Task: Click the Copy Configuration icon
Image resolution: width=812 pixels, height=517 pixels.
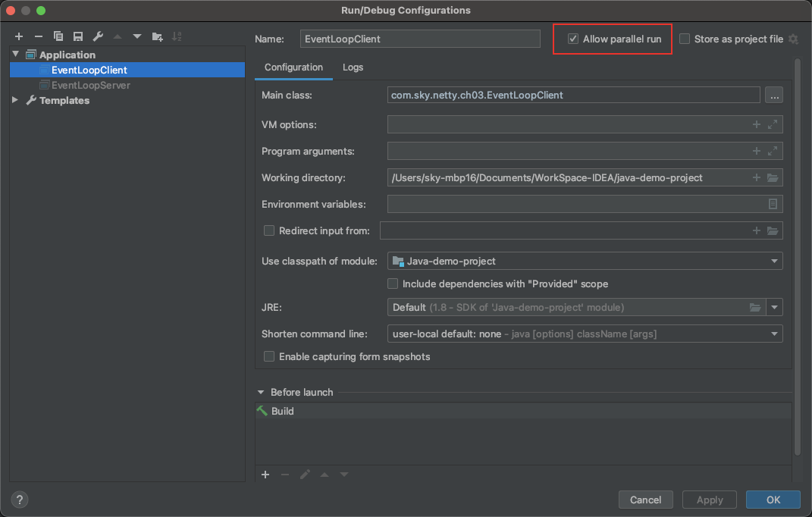Action: [58, 36]
